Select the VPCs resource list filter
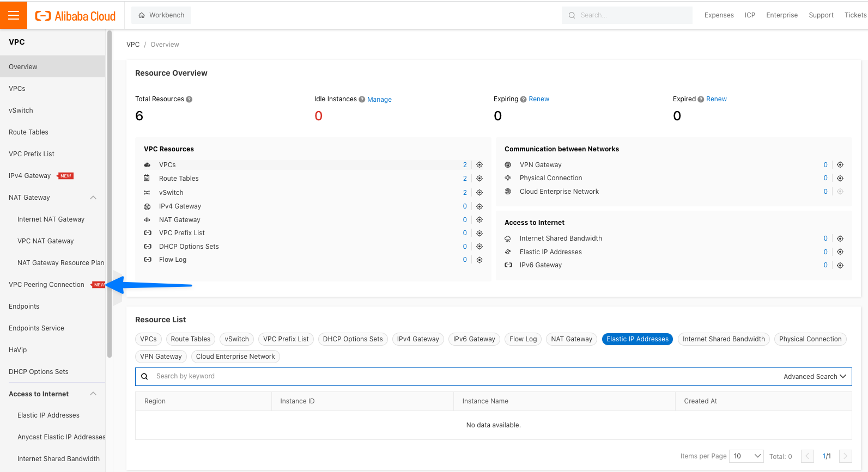Image resolution: width=868 pixels, height=472 pixels. pos(148,339)
